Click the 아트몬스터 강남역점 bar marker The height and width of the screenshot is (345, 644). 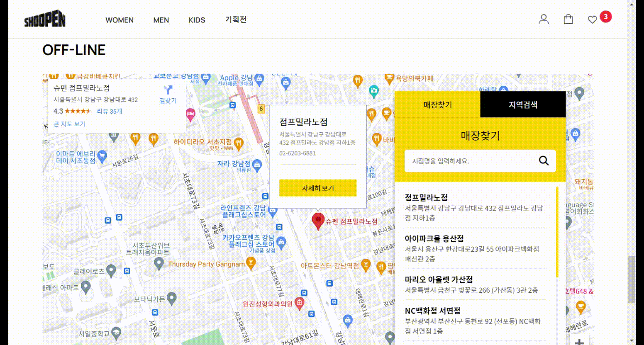click(366, 265)
